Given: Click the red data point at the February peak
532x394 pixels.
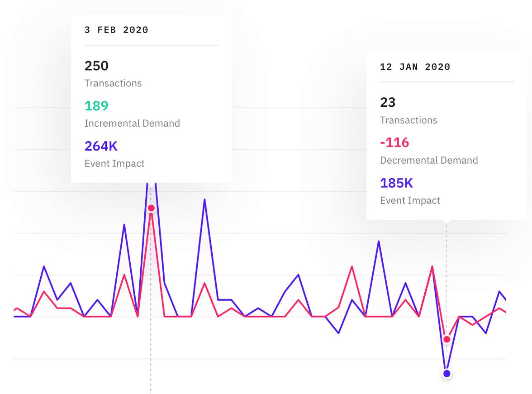Looking at the screenshot, I should pos(151,208).
